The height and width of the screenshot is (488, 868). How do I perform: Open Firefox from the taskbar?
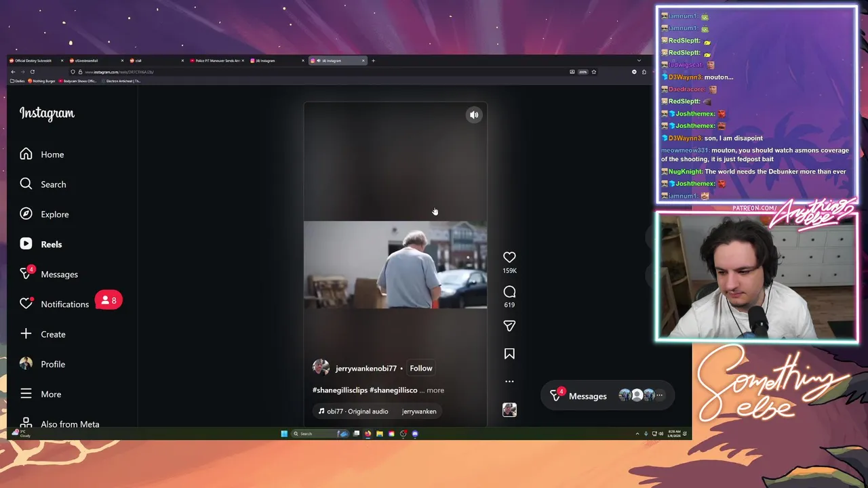(368, 434)
